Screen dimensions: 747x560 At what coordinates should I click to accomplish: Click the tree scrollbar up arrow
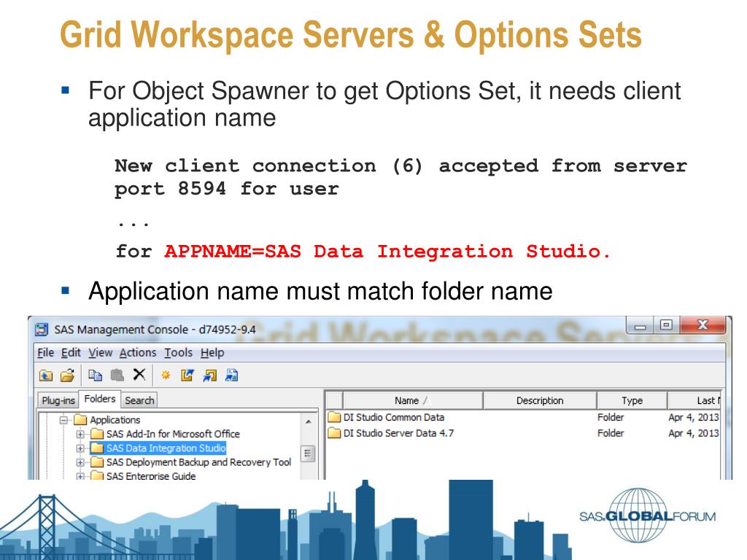coord(309,421)
